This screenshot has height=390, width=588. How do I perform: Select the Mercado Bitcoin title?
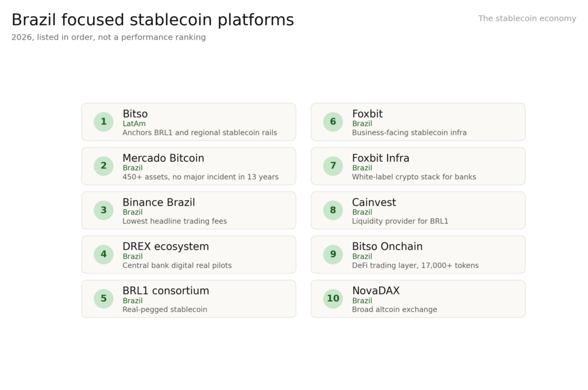pos(163,158)
